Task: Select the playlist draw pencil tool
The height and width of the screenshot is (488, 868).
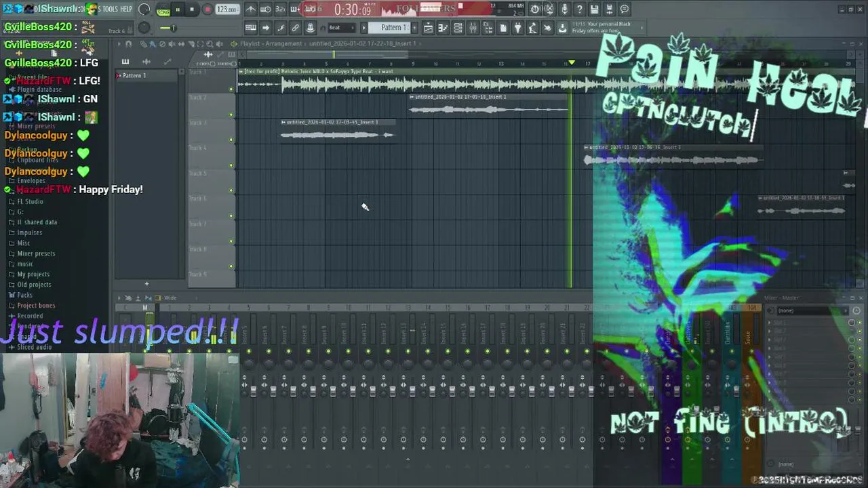Action: tap(143, 44)
